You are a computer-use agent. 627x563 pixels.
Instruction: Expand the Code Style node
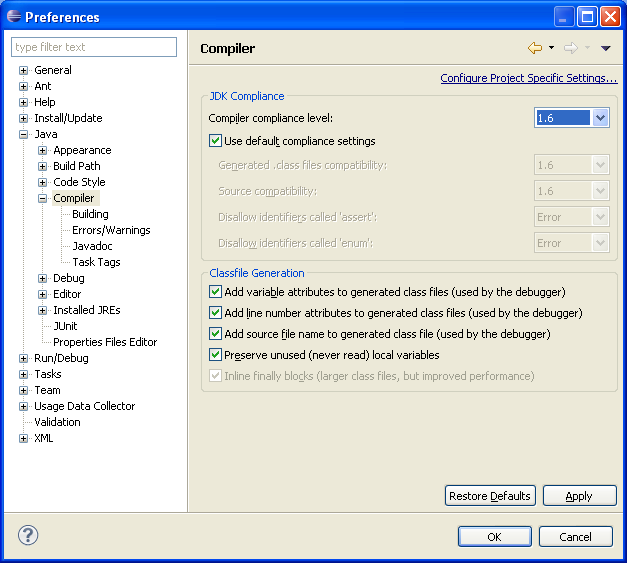42,182
